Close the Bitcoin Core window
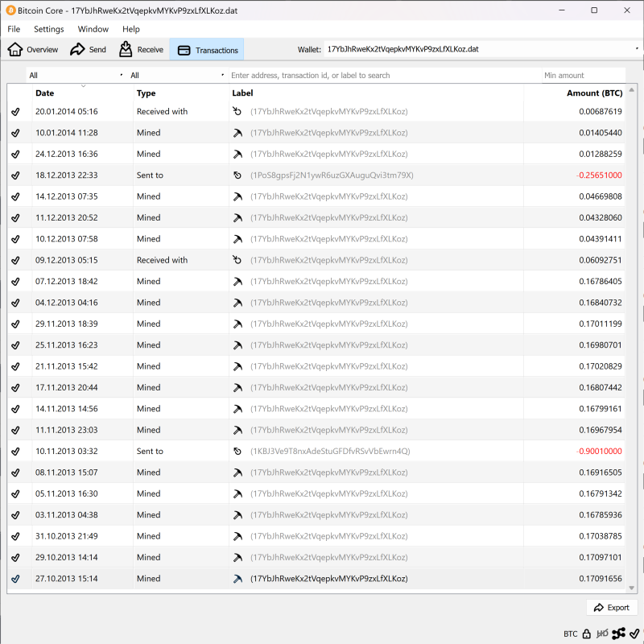This screenshot has height=644, width=644. click(627, 10)
